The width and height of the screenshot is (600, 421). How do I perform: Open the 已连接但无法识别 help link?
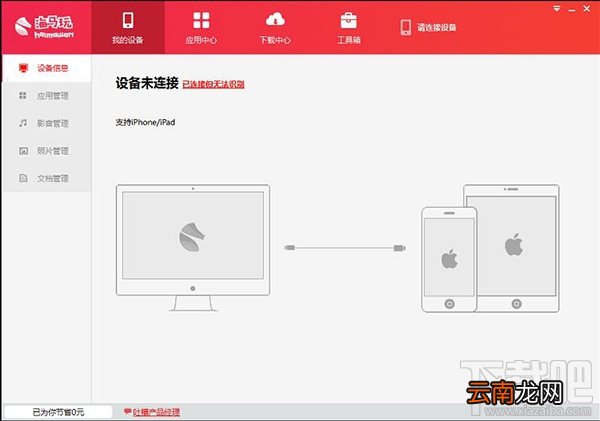(x=213, y=84)
